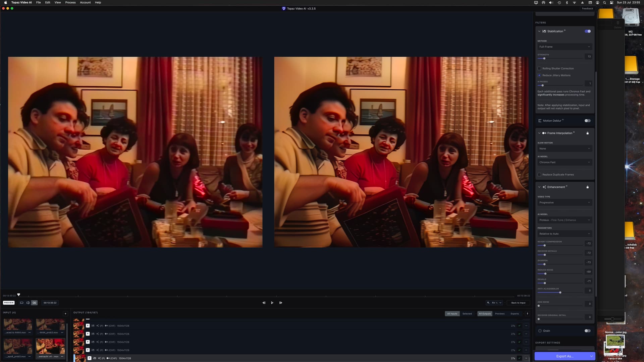Image resolution: width=644 pixels, height=362 pixels.
Task: Check the Rolling Shutter Correction box
Action: 539,68
